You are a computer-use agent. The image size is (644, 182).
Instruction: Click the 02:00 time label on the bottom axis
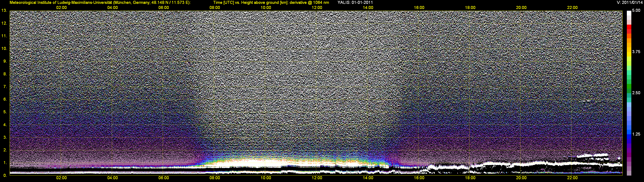(x=61, y=178)
